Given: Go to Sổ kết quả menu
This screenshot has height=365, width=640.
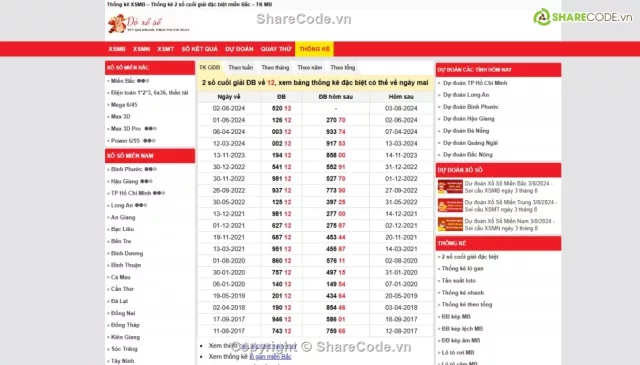Looking at the screenshot, I should pyautogui.click(x=200, y=49).
